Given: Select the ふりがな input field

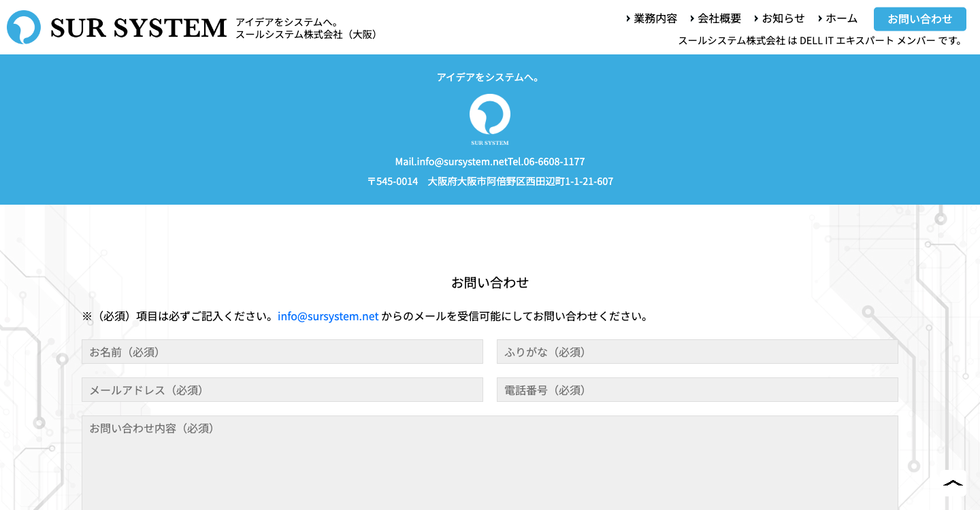Looking at the screenshot, I should (x=697, y=352).
